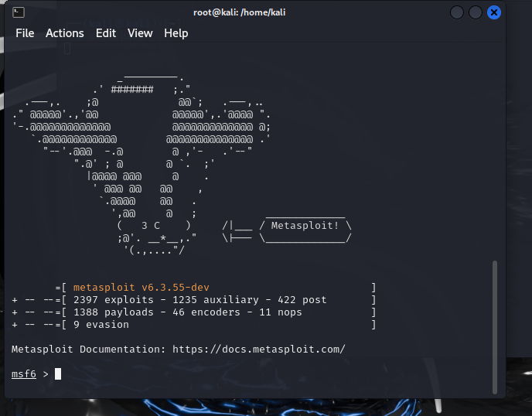Viewport: 532px width, 416px height.
Task: Click the '422 post' text
Action: point(302,300)
